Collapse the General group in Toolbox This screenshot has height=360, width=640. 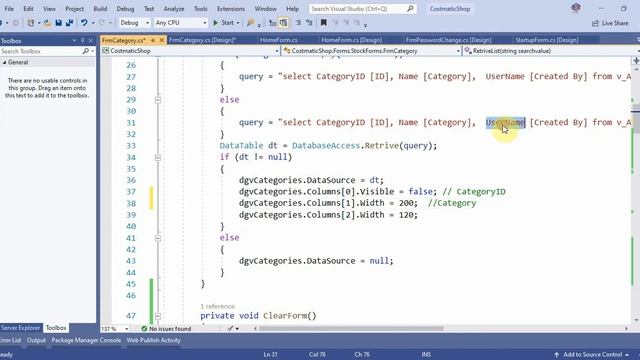(4, 62)
